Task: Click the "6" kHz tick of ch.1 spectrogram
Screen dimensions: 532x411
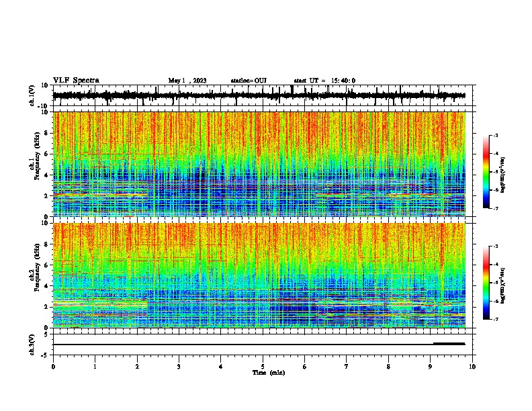Action: (x=46, y=154)
